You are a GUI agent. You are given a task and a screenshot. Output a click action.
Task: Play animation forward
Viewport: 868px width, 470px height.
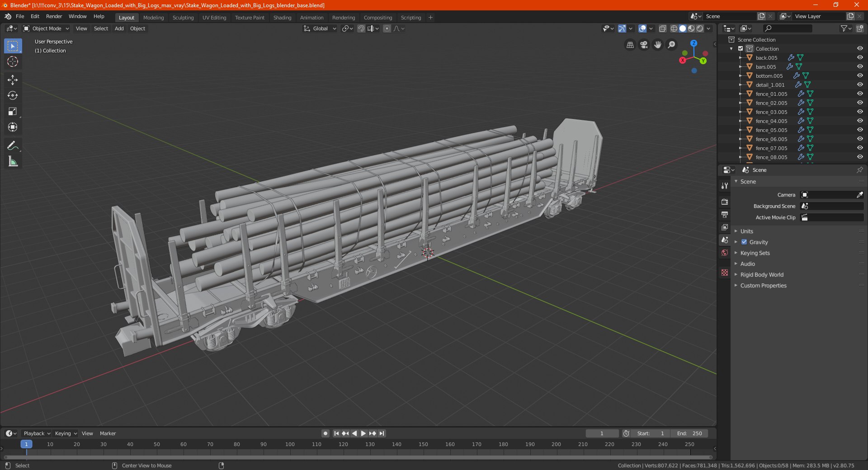point(363,433)
